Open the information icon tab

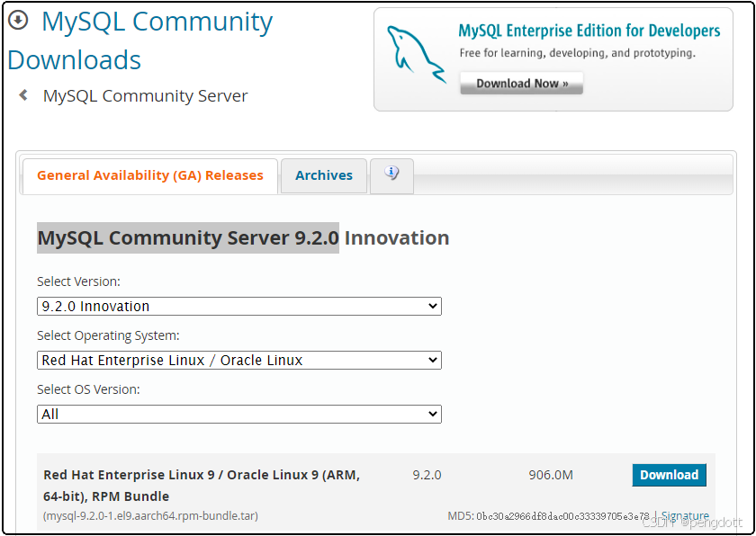(391, 175)
